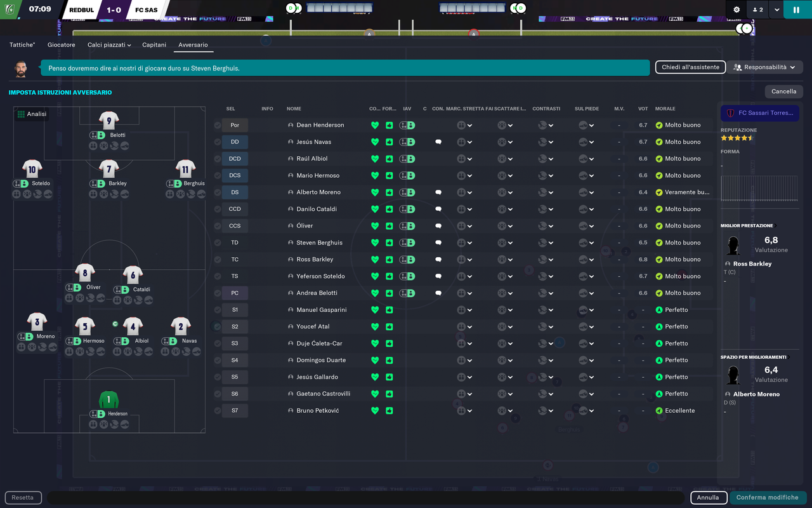Open the Contrasti dropdown for Steven Berghuis
812x508 pixels.
point(546,243)
